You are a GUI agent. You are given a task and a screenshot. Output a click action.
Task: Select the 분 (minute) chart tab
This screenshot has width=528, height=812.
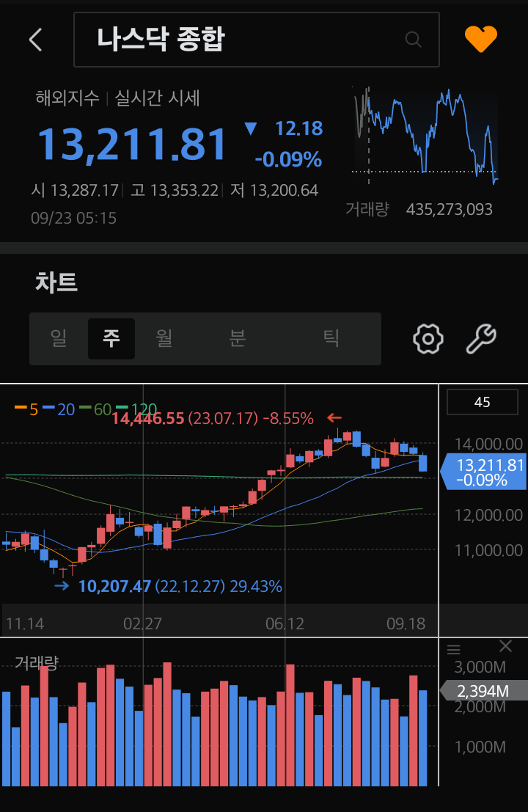(x=237, y=339)
